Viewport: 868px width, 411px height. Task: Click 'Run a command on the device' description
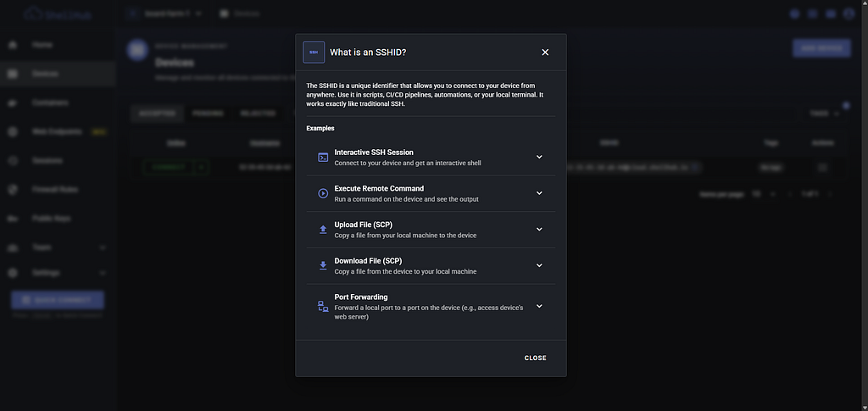coord(406,199)
